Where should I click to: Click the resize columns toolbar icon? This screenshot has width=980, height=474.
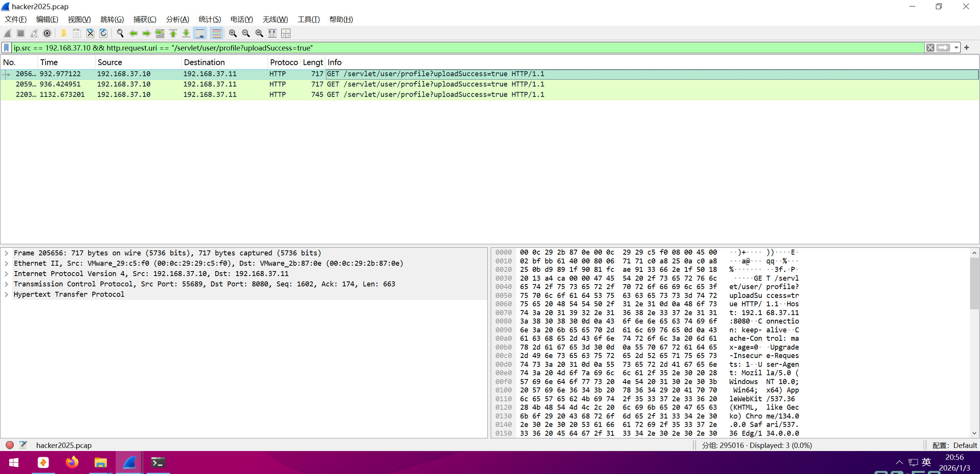272,34
